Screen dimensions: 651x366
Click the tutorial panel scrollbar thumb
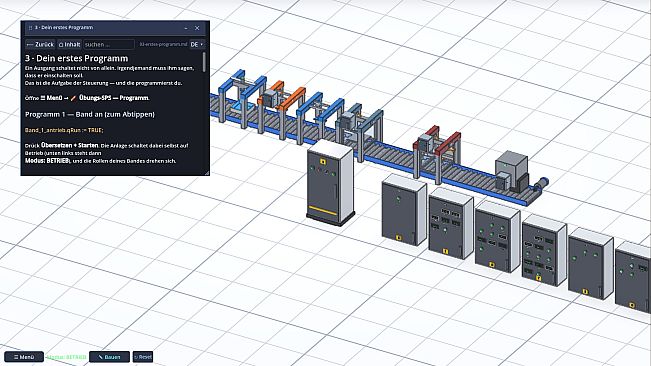[204, 62]
